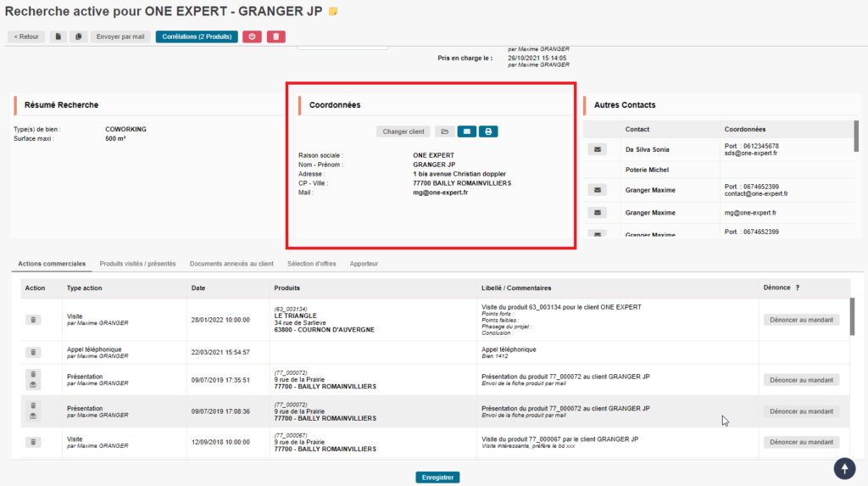Click the Corrélations (2 Produits) button
The height and width of the screenshot is (486, 868).
pyautogui.click(x=197, y=36)
